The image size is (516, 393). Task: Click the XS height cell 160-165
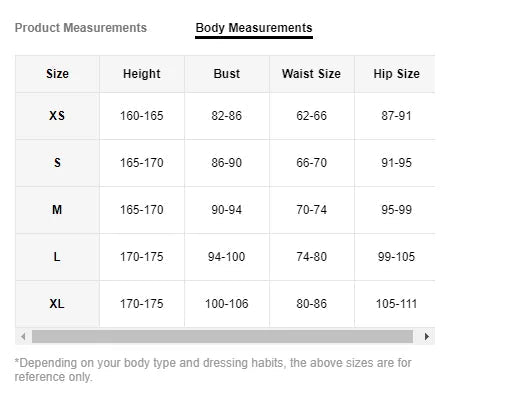[x=142, y=116]
